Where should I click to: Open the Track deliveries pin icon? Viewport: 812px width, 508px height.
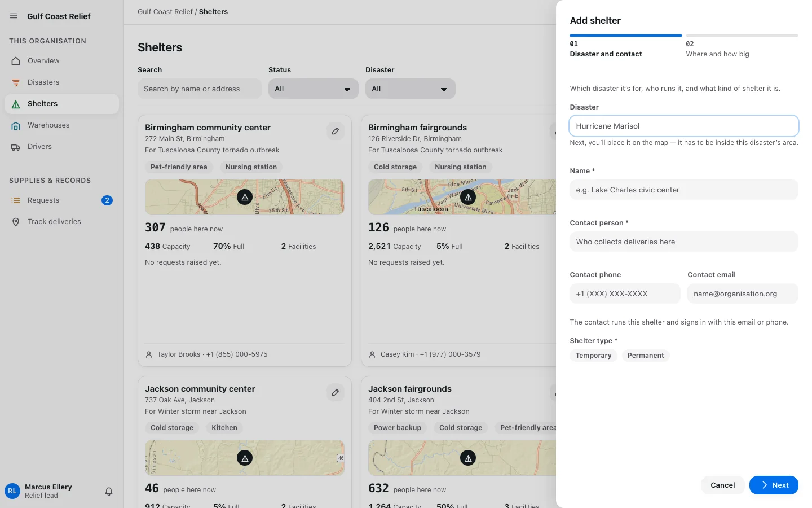[x=16, y=222]
